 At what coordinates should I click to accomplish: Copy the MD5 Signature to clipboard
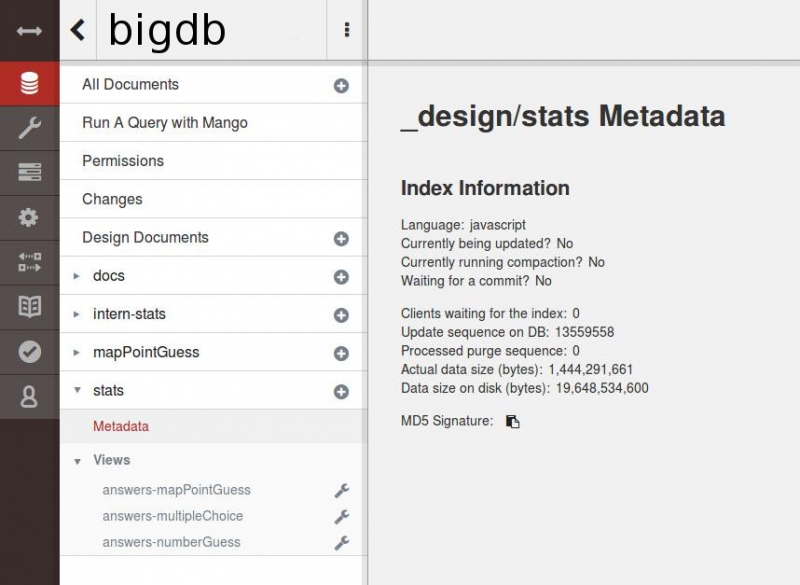point(513,421)
